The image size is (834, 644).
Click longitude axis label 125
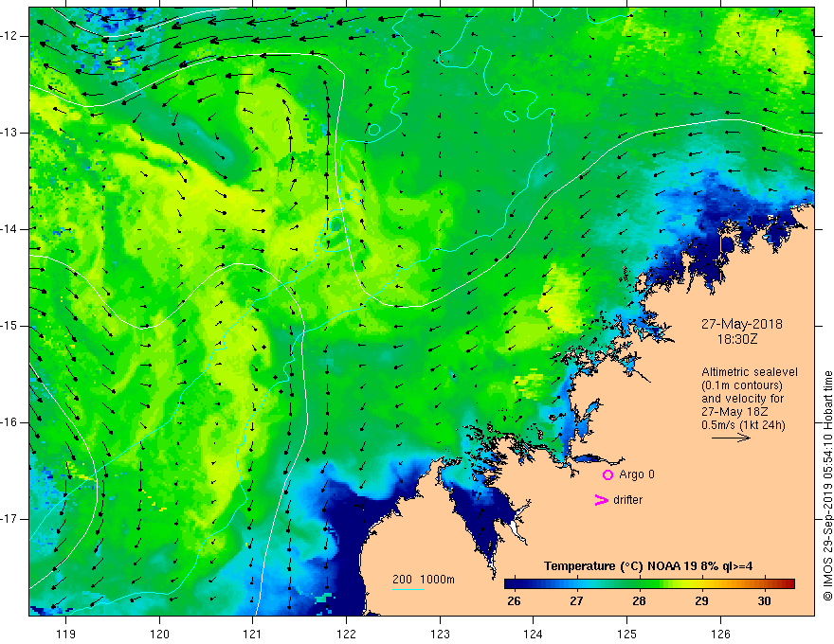click(627, 634)
